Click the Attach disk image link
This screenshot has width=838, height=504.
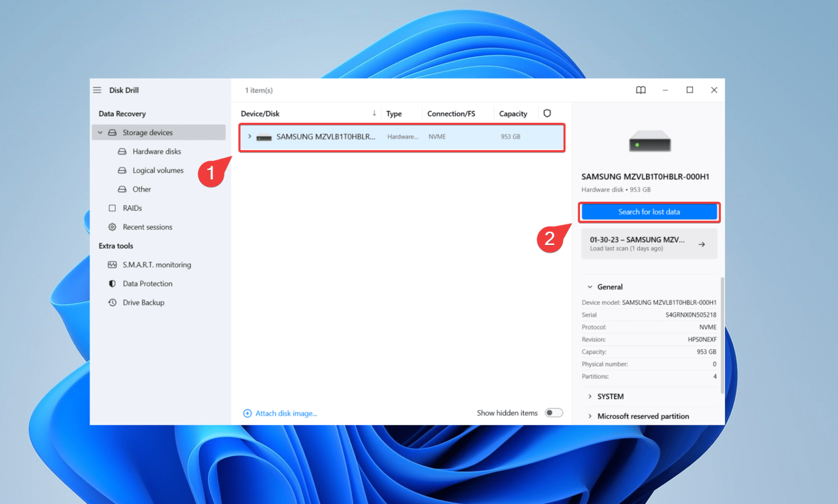click(x=280, y=413)
